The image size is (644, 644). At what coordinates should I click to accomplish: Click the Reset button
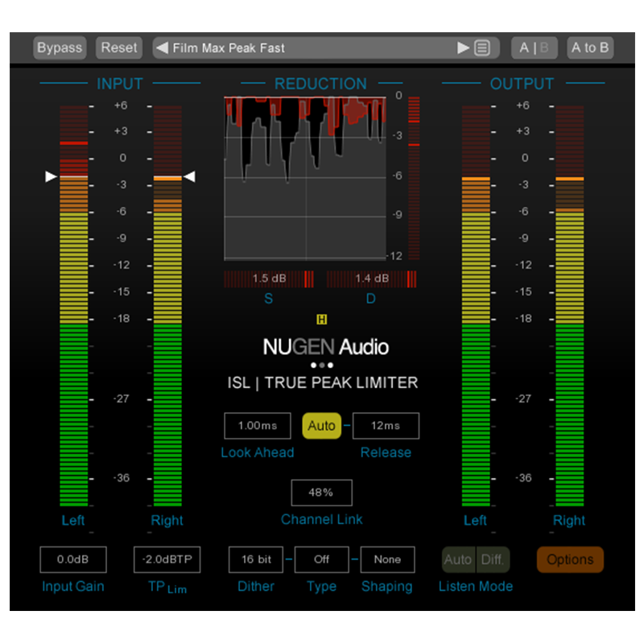click(119, 47)
